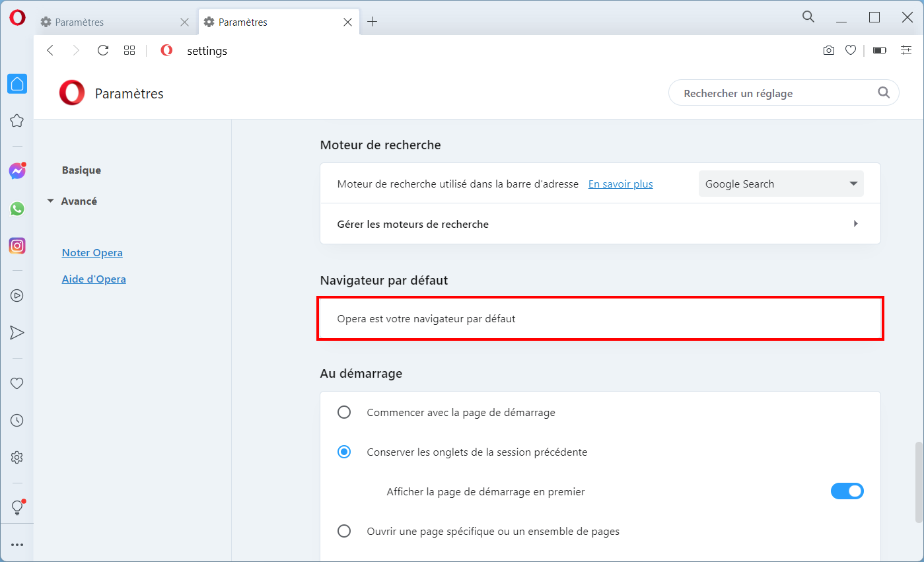The image size is (924, 562).
Task: Click the address bar showing 'settings'
Action: pos(207,51)
